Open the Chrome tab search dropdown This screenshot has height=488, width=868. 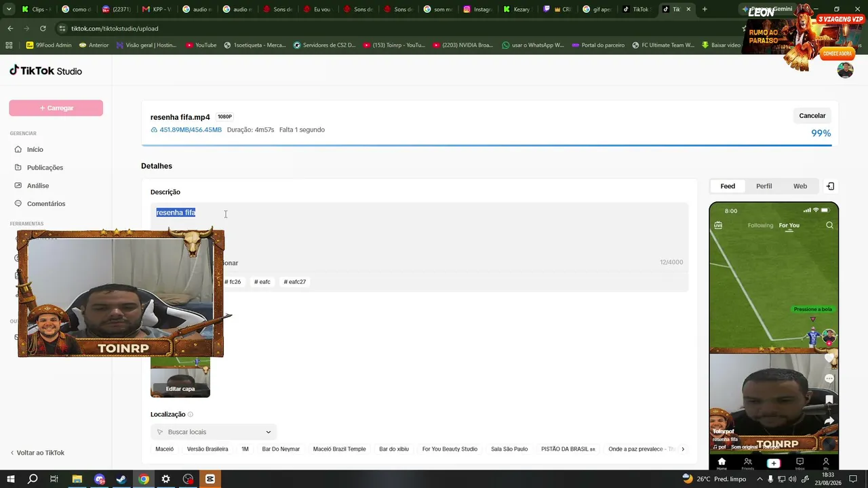click(x=9, y=9)
